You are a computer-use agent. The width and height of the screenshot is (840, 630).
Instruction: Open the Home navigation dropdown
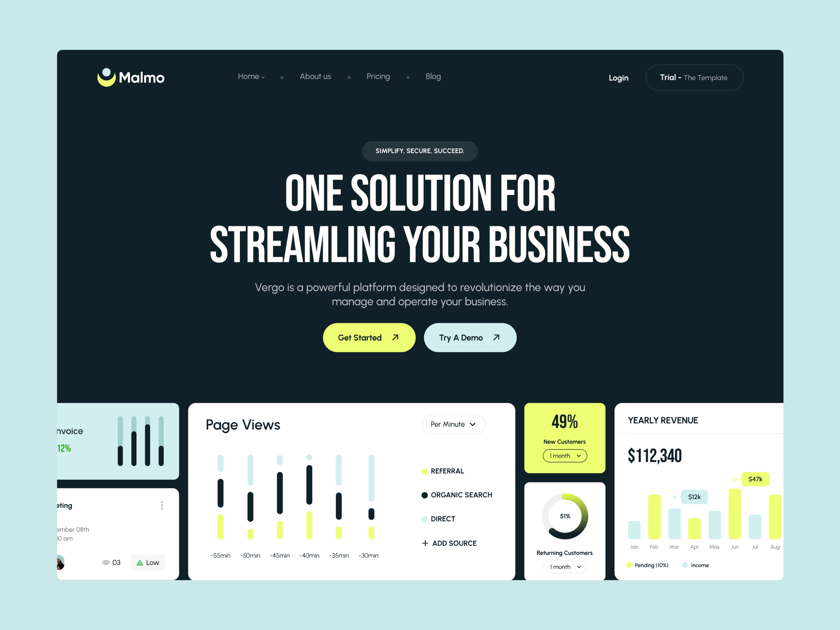pyautogui.click(x=251, y=76)
